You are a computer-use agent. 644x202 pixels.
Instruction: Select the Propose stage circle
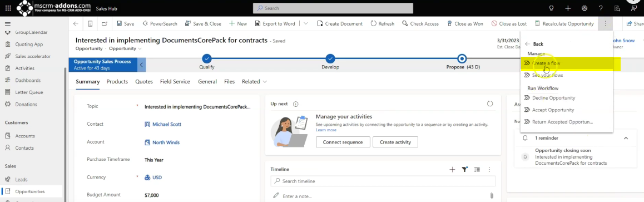(462, 58)
